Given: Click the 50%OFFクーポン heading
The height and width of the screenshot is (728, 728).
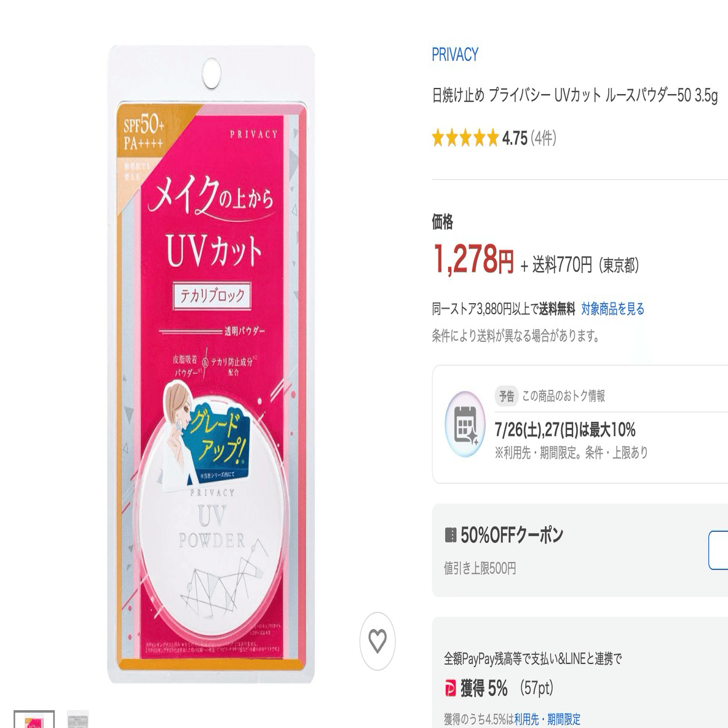Looking at the screenshot, I should (x=512, y=535).
